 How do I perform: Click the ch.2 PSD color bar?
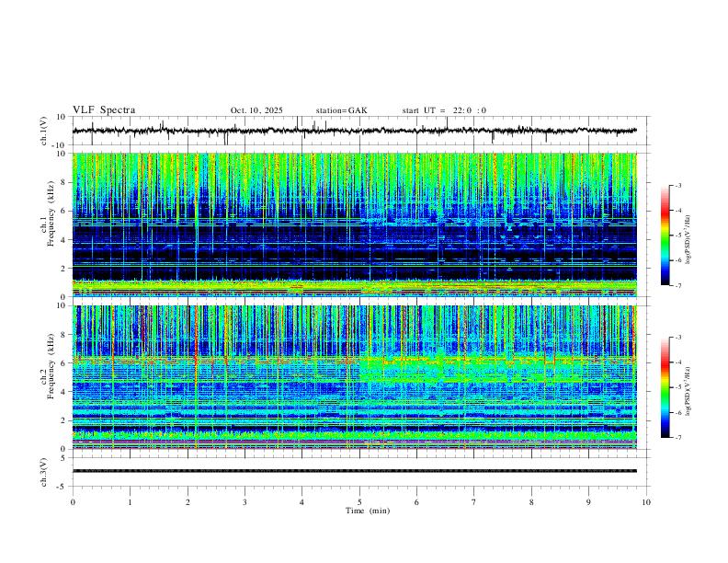click(665, 387)
